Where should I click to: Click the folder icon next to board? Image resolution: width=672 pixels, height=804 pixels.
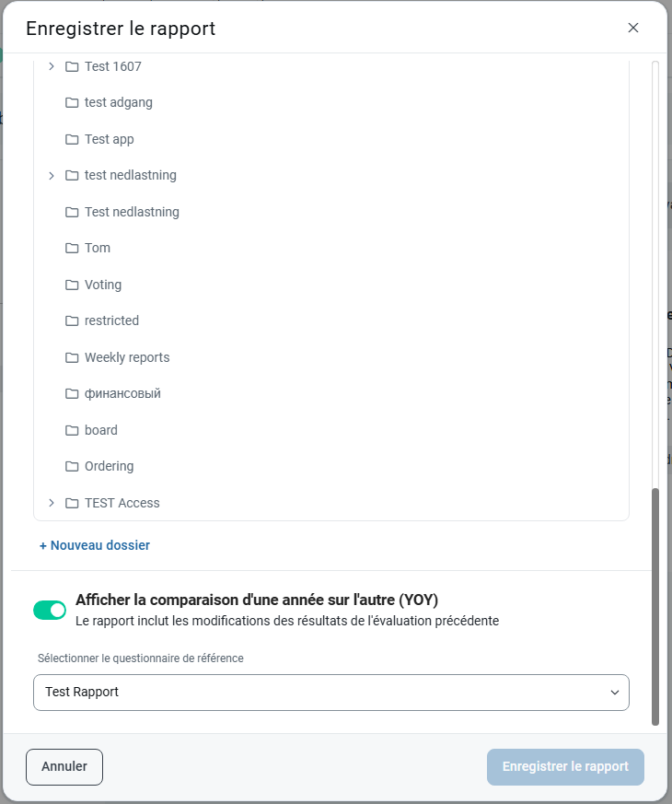(72, 430)
